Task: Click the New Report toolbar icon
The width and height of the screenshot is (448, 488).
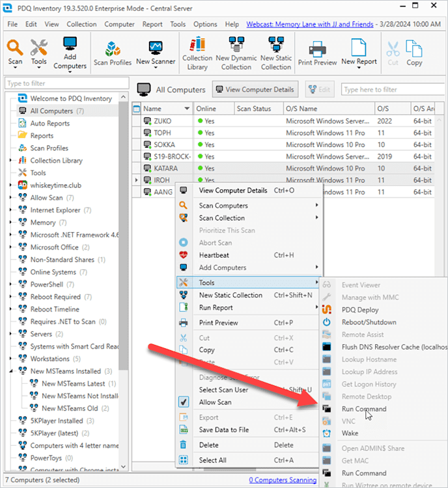Action: click(359, 47)
